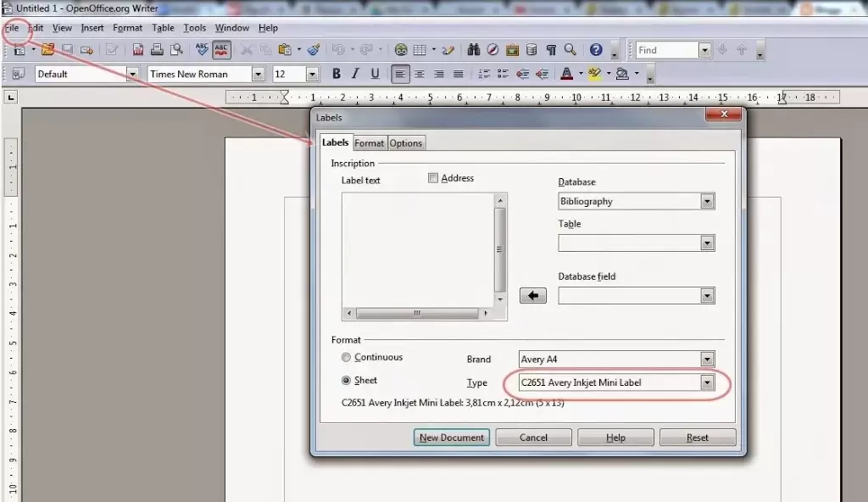This screenshot has width=868, height=502.
Task: Click the label text horizontal scrollbar
Action: [x=417, y=313]
